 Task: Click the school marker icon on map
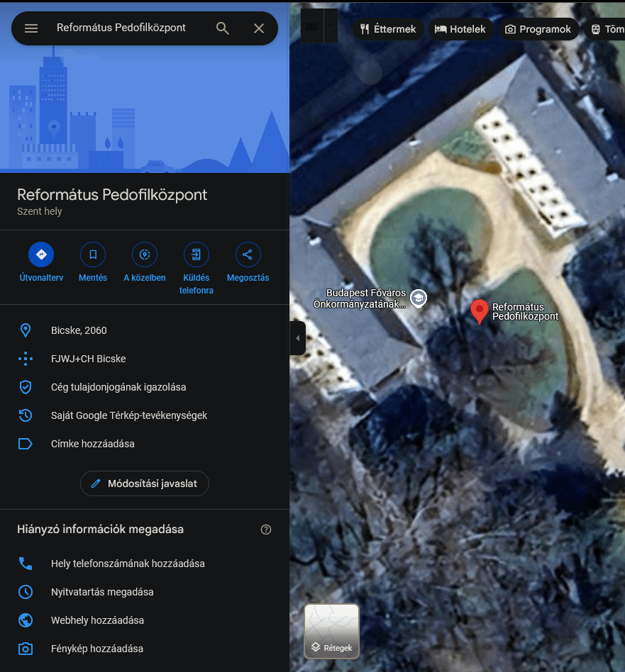[419, 298]
